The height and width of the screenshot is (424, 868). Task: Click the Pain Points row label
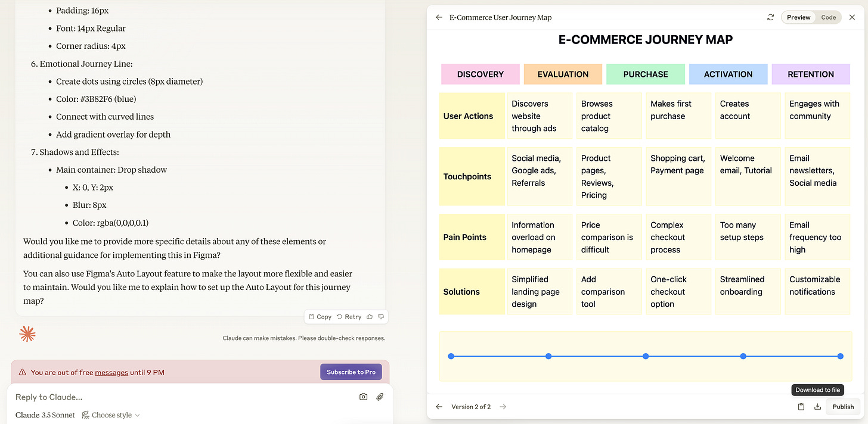pyautogui.click(x=472, y=237)
